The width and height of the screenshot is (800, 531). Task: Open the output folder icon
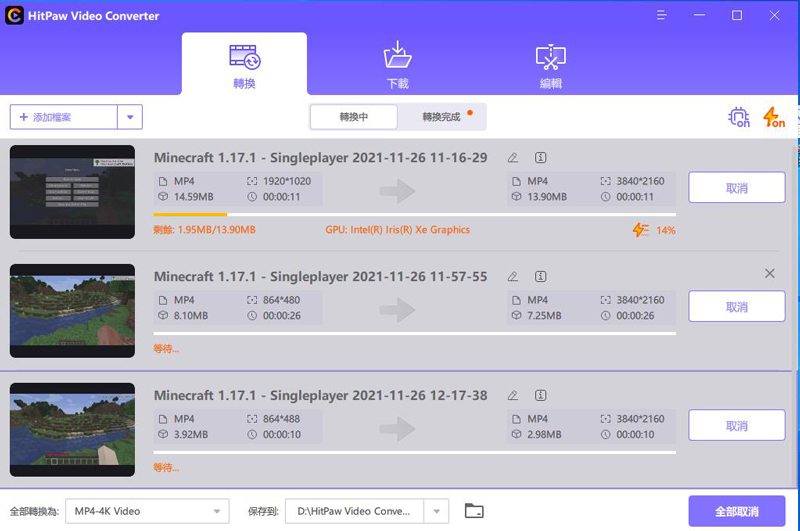tap(474, 511)
